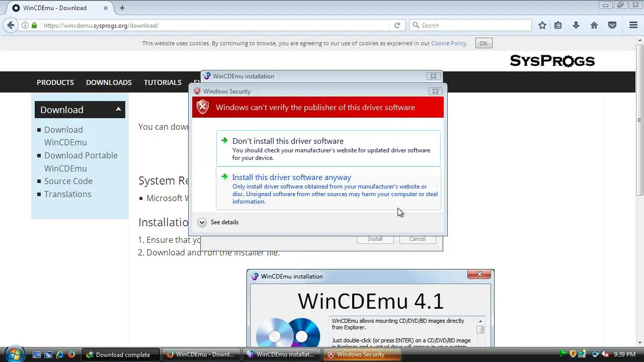
Task: Open Firefox downloads arrow icon
Action: tap(576, 25)
